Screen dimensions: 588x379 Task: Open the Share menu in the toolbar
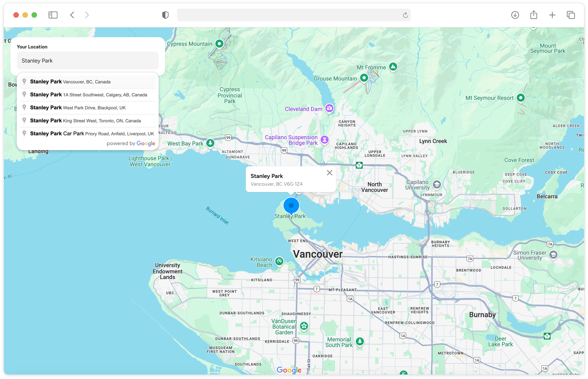(534, 15)
